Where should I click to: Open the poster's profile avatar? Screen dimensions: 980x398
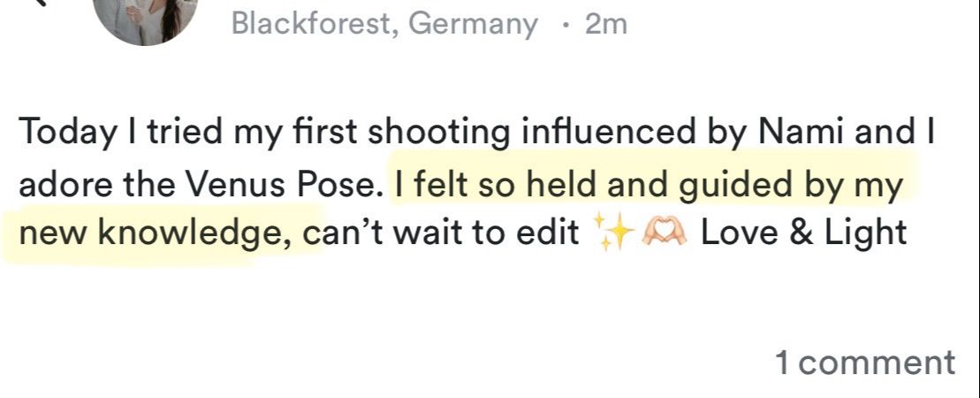[x=146, y=16]
